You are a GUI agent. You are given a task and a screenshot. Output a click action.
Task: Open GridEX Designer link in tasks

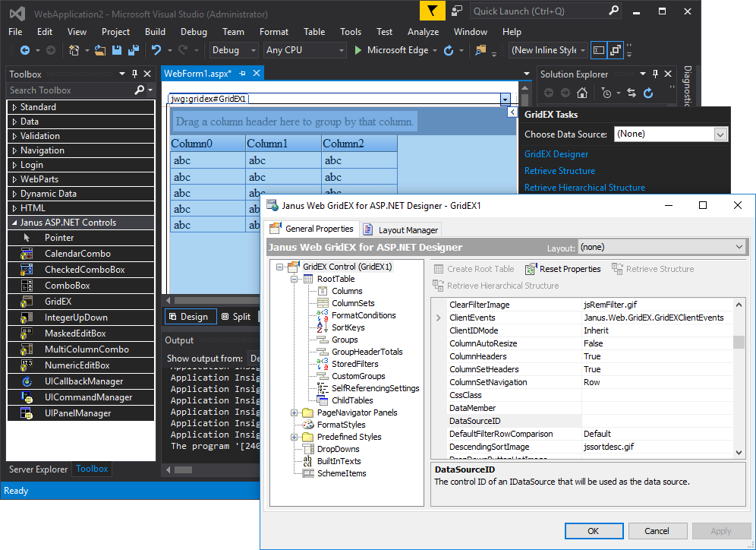(x=556, y=154)
